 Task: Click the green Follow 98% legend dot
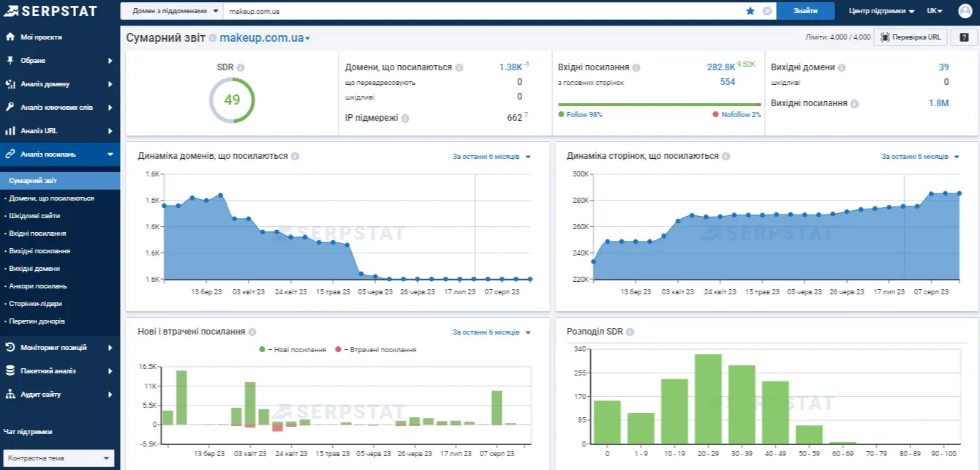[561, 115]
